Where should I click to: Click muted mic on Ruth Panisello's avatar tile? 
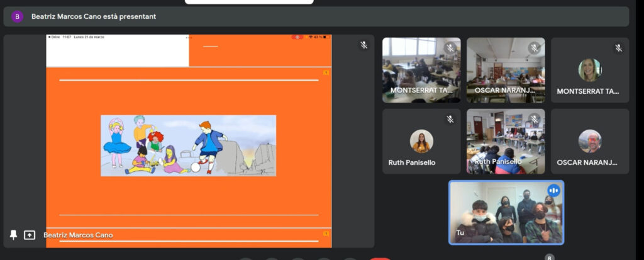(x=450, y=119)
